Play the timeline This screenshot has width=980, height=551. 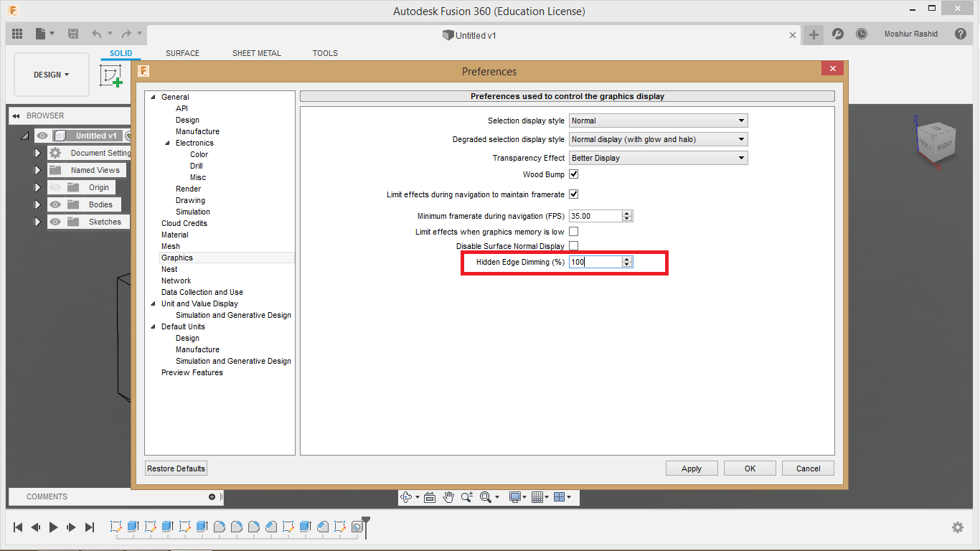[x=53, y=527]
